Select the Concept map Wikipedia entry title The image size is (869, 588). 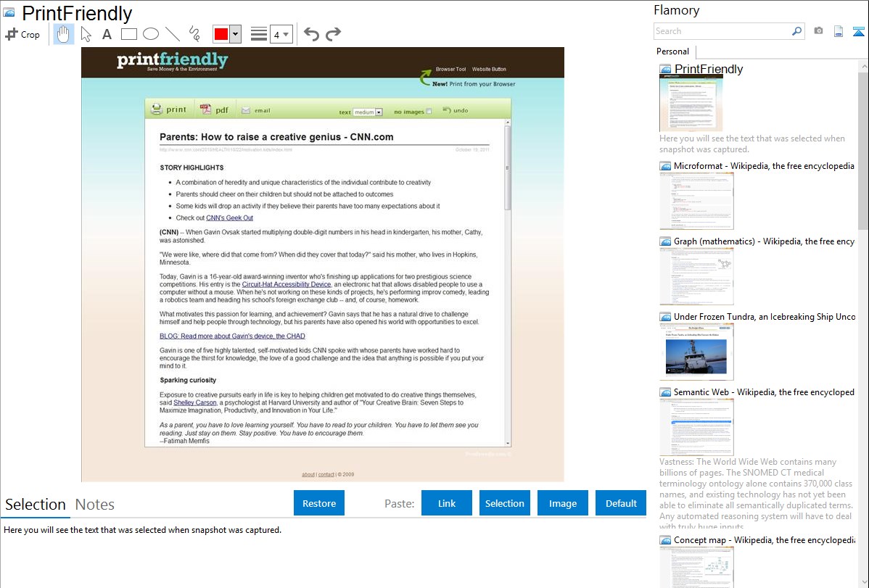(765, 539)
